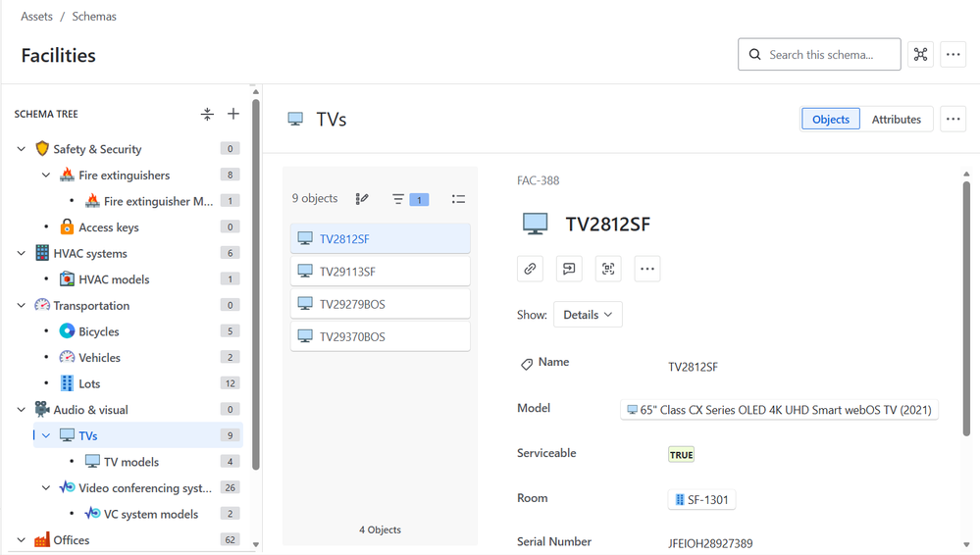Collapse the Transportation node
The height and width of the screenshot is (555, 980).
click(22, 305)
